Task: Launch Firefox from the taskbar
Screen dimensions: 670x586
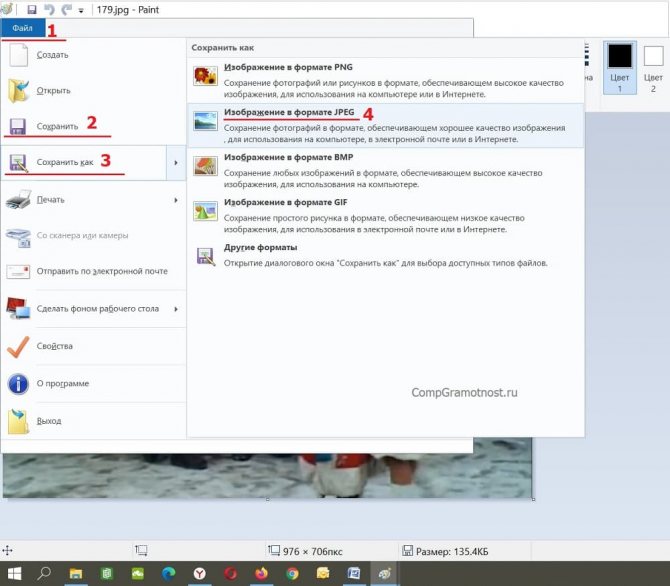Action: (261, 574)
